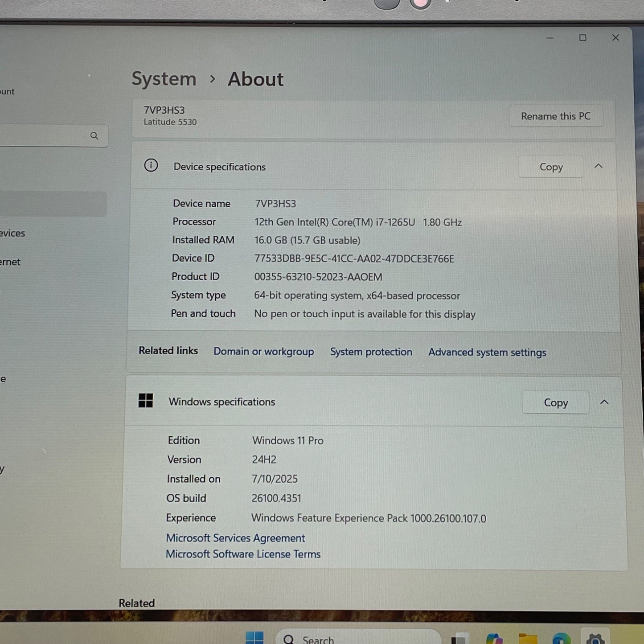Select the sidebar item ending in 'evices'
644x644 pixels.
(12, 233)
